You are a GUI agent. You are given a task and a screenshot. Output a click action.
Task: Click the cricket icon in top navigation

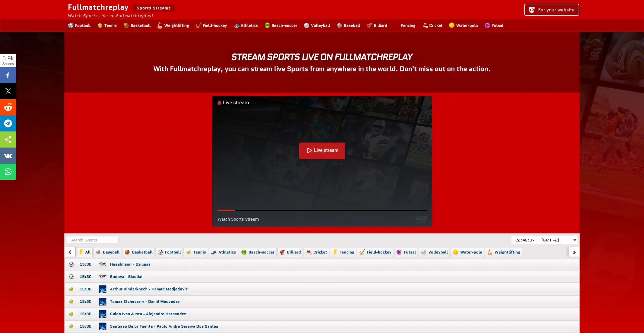425,25
